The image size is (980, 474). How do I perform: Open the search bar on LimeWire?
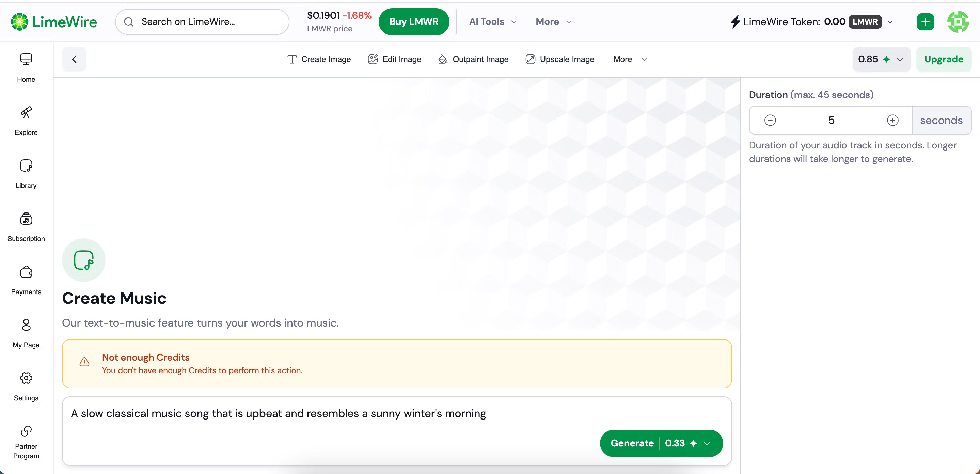[x=202, y=22]
